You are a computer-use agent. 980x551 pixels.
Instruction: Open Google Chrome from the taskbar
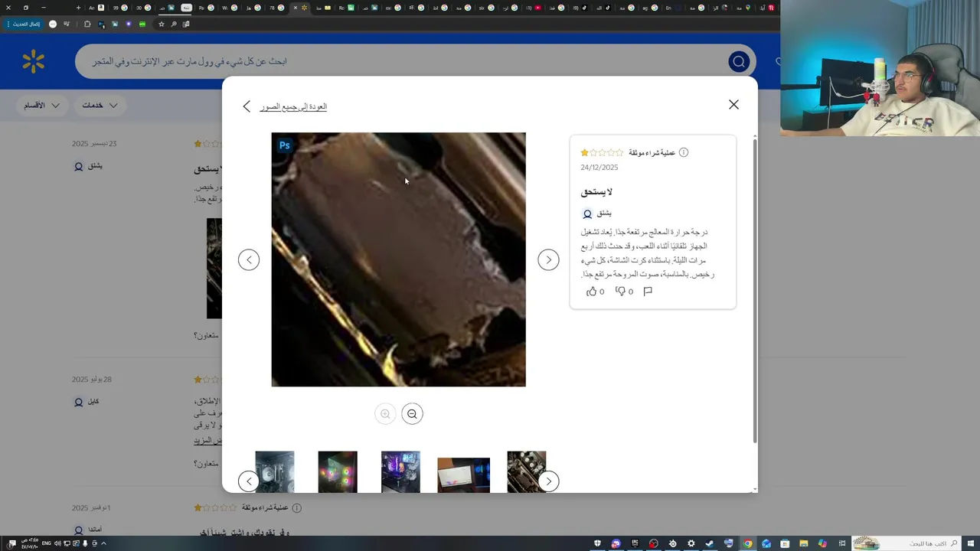pos(748,543)
